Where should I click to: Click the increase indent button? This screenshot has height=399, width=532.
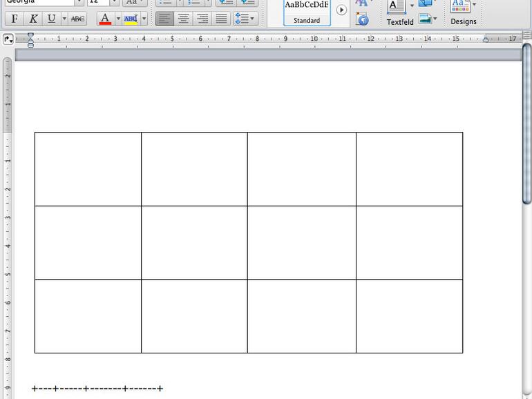(x=247, y=2)
